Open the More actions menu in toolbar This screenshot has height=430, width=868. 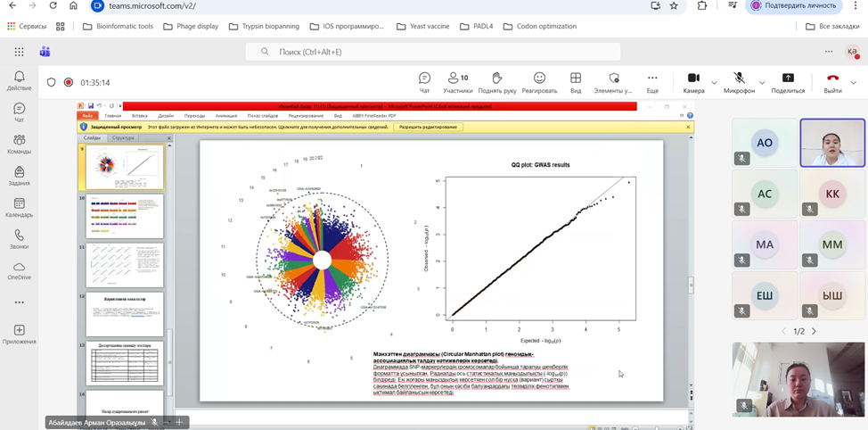[x=652, y=82]
